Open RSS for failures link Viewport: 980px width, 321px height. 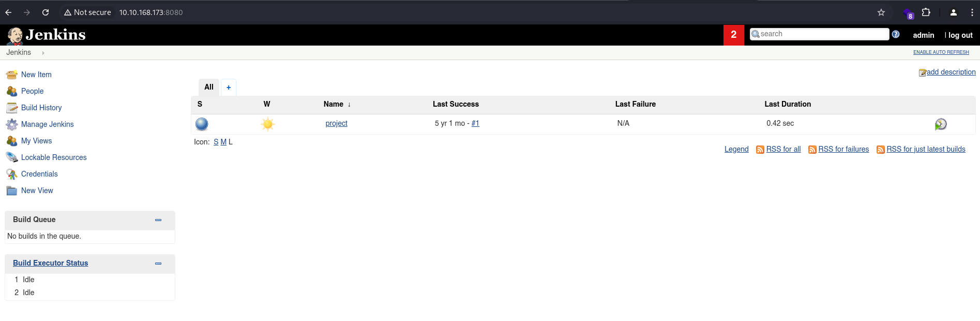point(843,149)
